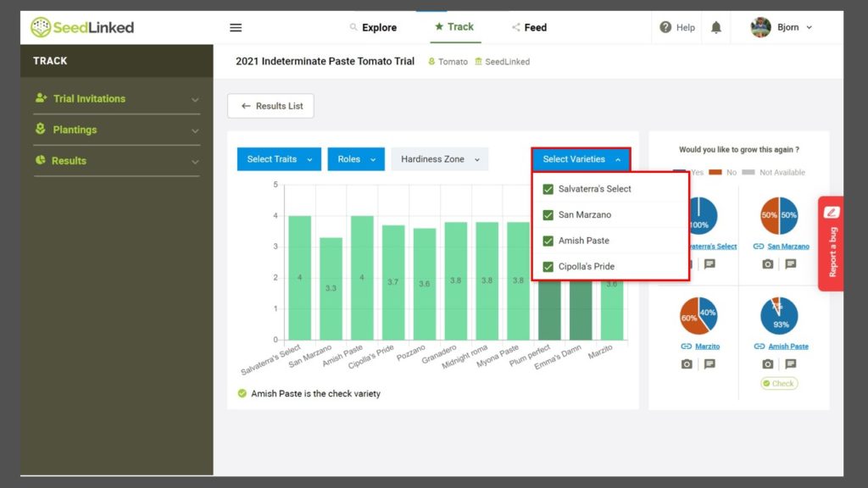The width and height of the screenshot is (868, 488).
Task: Uncheck Cipolla's Pride variety
Action: click(548, 267)
